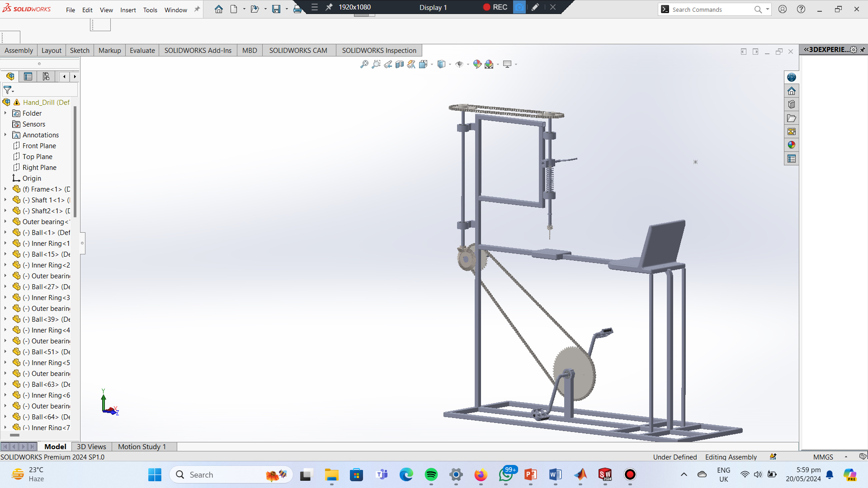Viewport: 868px width, 488px height.
Task: Expand the Annotations folder
Action: coord(5,135)
